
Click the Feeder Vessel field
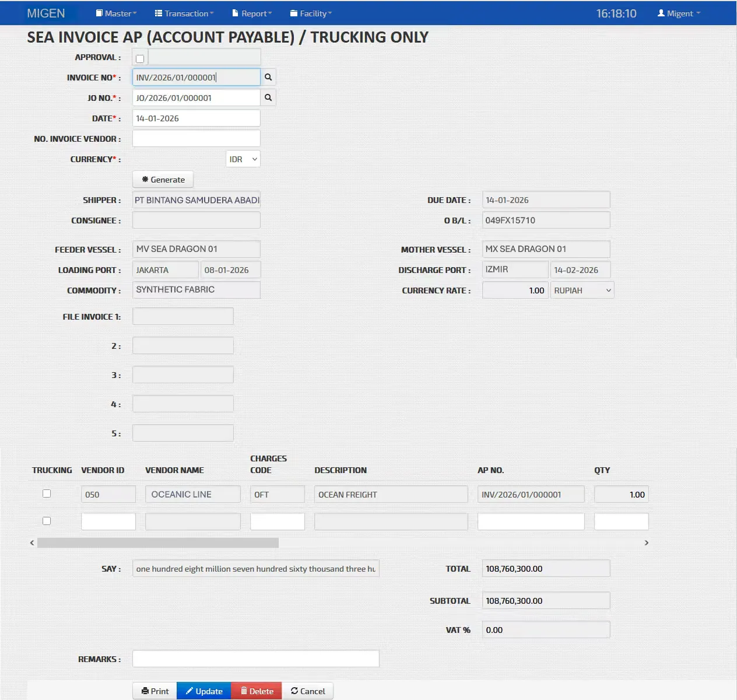(x=196, y=249)
